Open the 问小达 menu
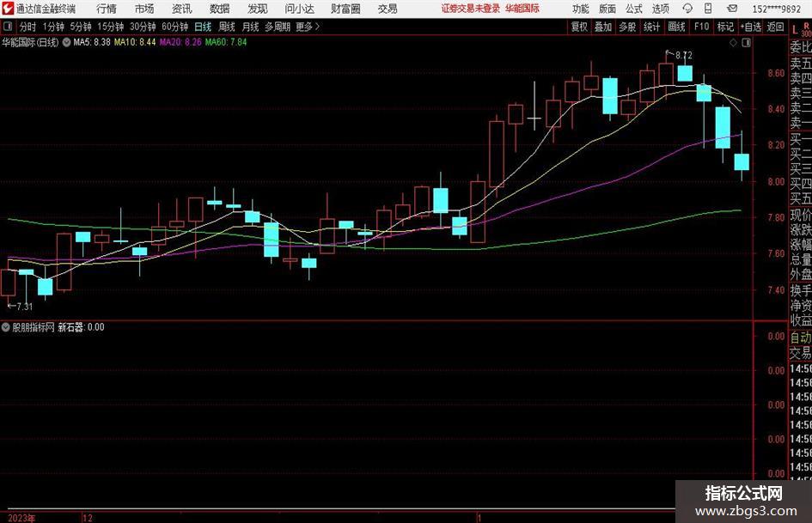Screen dimensions: 812x523 [x=299, y=9]
